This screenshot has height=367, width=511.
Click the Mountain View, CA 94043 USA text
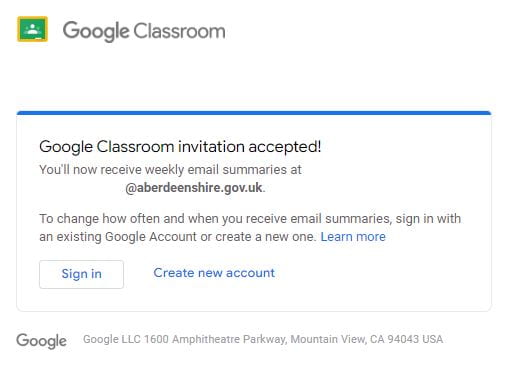click(x=367, y=339)
